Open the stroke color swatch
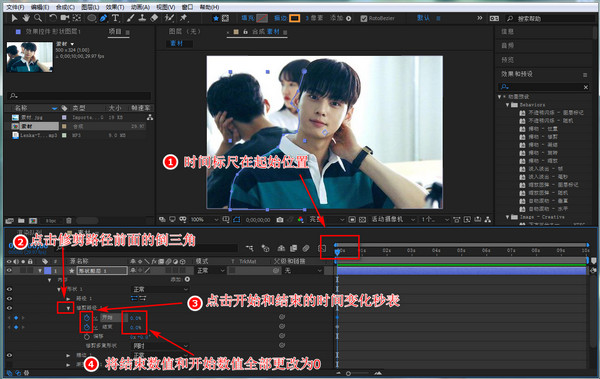Viewport: 600px width, 379px height. click(294, 18)
